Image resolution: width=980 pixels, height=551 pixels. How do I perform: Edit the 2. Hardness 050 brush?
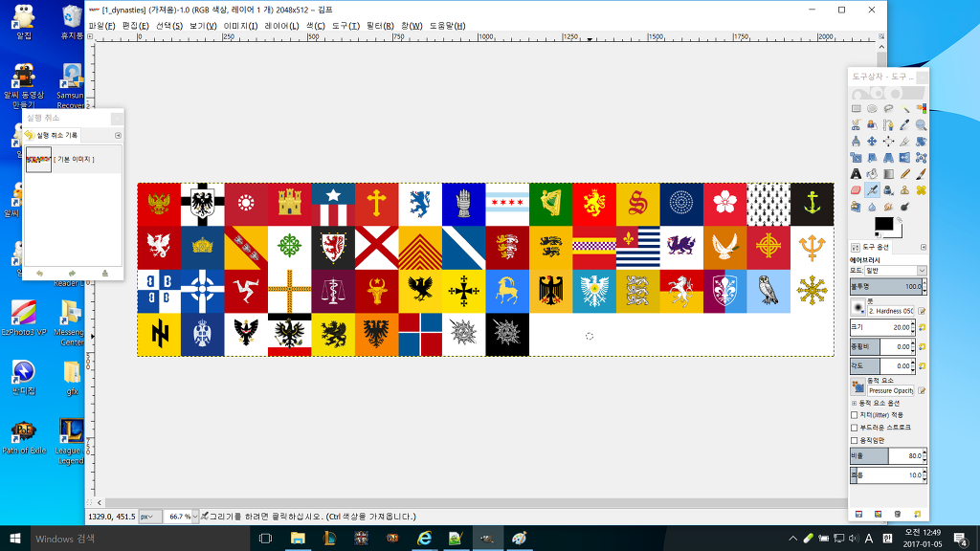point(922,311)
